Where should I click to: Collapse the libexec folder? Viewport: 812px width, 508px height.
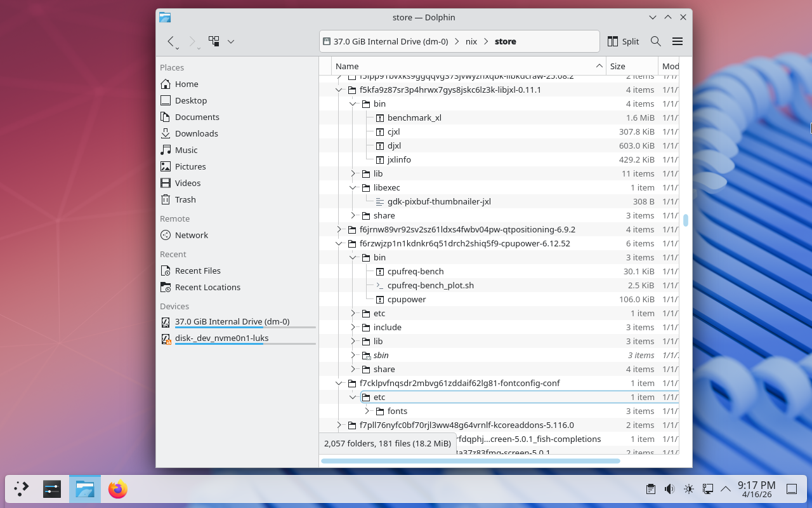353,188
